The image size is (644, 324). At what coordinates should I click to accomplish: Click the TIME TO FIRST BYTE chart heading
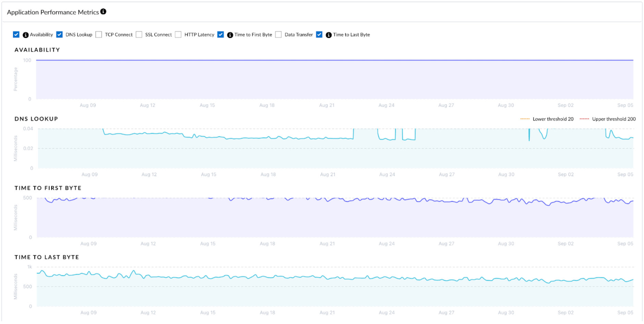click(48, 188)
